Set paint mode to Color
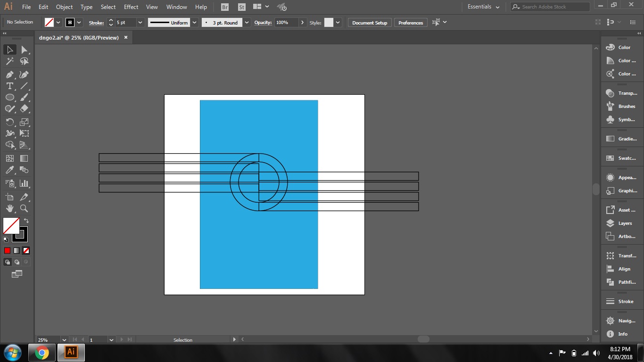The image size is (644, 362). [x=7, y=250]
